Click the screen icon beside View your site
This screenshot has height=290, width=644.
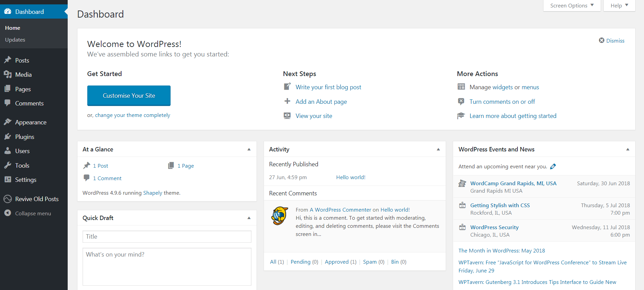pyautogui.click(x=287, y=116)
